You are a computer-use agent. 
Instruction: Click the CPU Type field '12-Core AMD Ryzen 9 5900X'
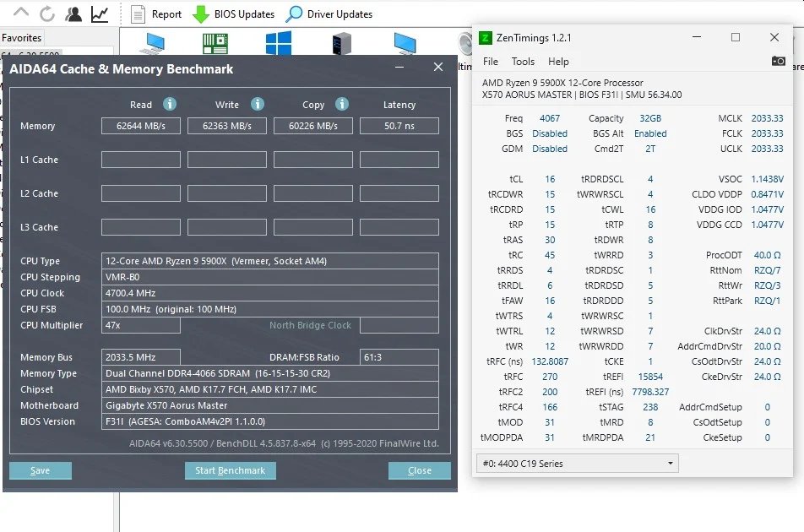point(270,261)
